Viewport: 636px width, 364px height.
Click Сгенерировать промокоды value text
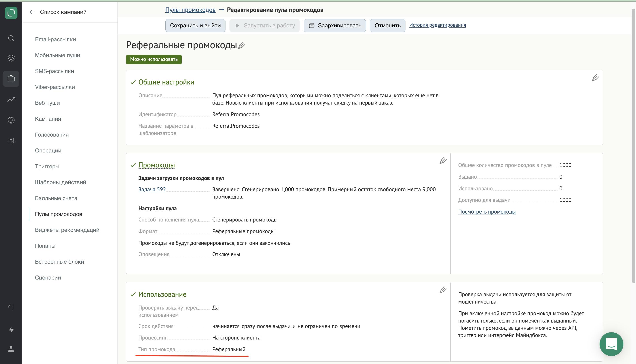tap(245, 220)
